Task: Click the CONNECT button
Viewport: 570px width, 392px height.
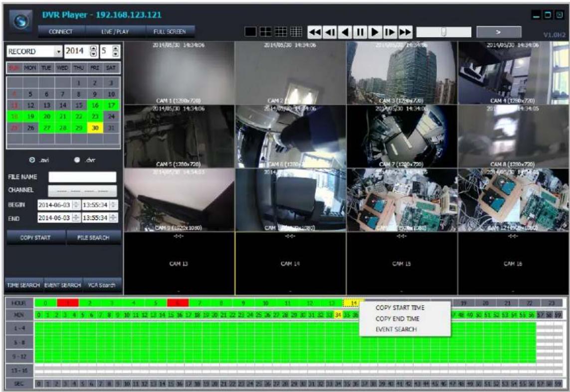Action: point(61,31)
